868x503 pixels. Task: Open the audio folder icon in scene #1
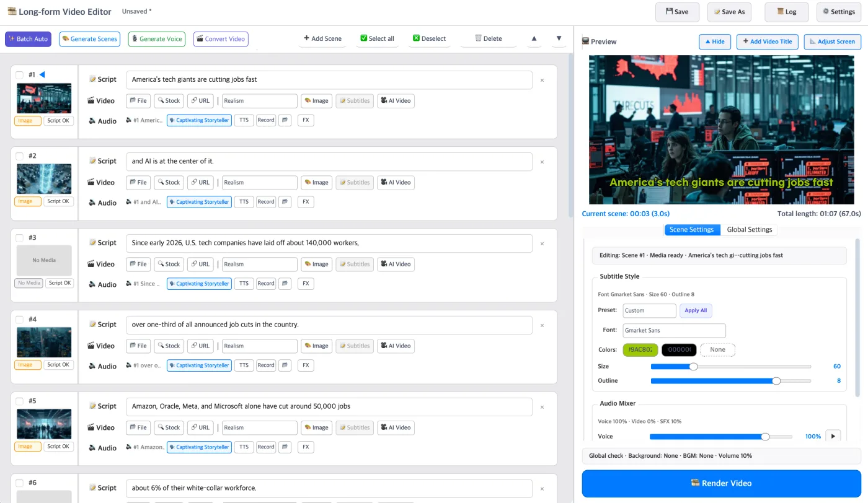point(285,120)
